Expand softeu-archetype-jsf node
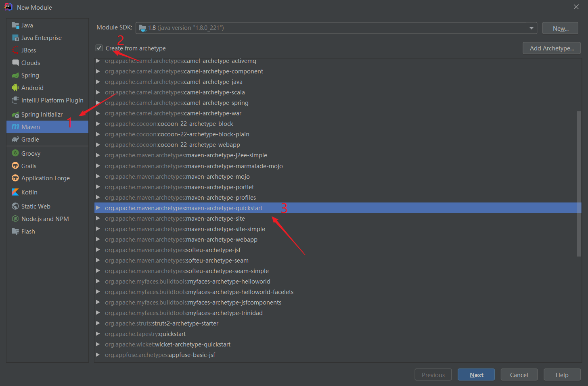The width and height of the screenshot is (588, 386). [x=98, y=250]
